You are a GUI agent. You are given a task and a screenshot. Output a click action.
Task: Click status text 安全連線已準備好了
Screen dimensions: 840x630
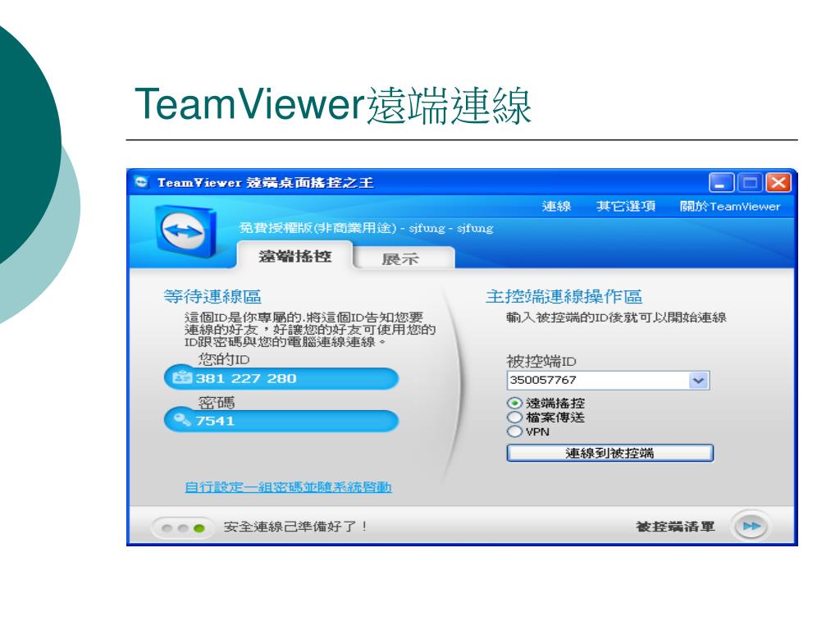pyautogui.click(x=295, y=527)
